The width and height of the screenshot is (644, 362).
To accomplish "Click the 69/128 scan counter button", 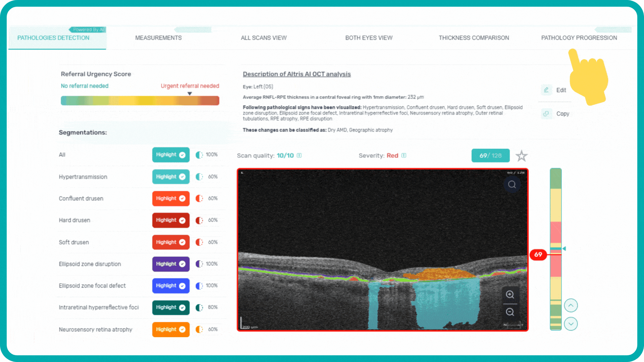I will (490, 156).
